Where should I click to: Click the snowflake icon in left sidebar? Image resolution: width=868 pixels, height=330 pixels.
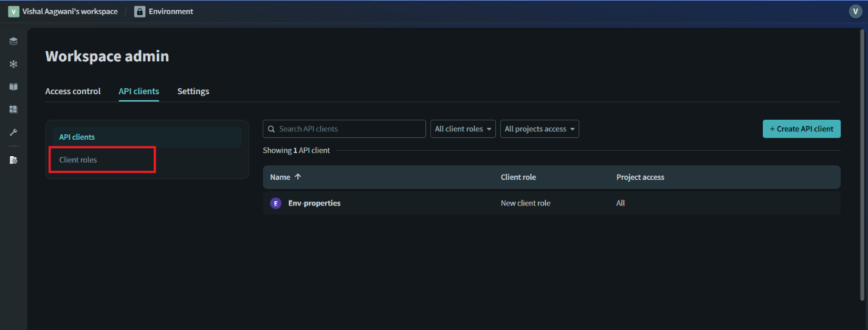(x=13, y=64)
